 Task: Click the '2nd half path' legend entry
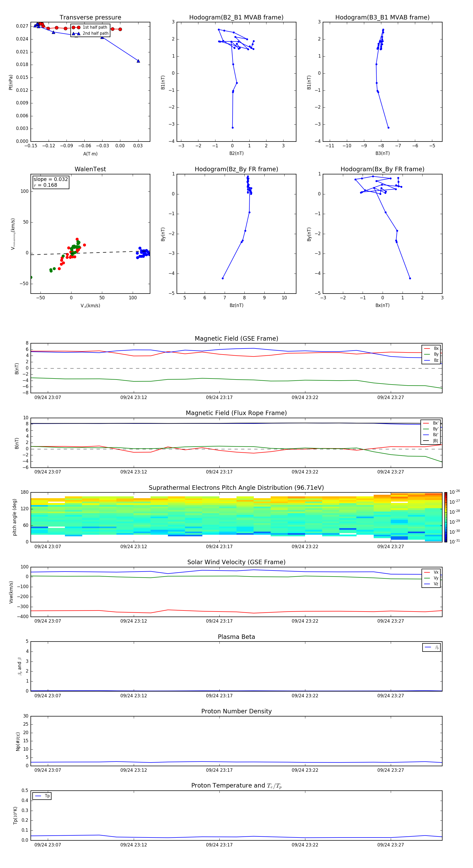point(90,33)
